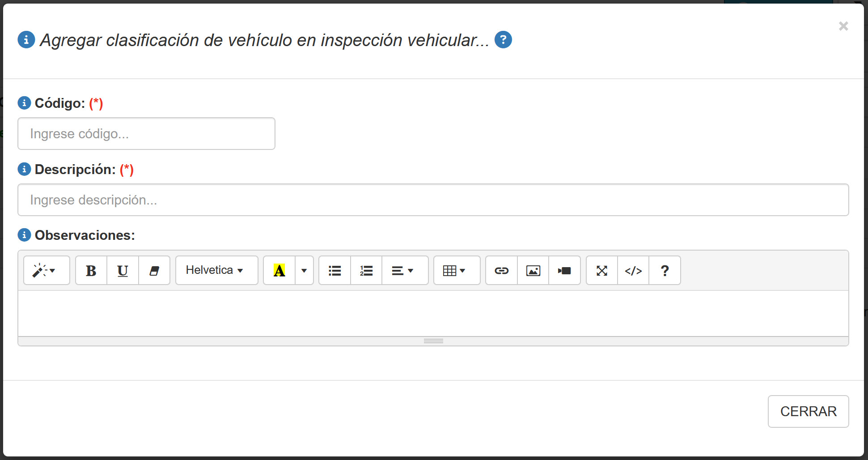Image resolution: width=868 pixels, height=460 pixels.
Task: Toggle underline formatting in the editor
Action: 123,270
